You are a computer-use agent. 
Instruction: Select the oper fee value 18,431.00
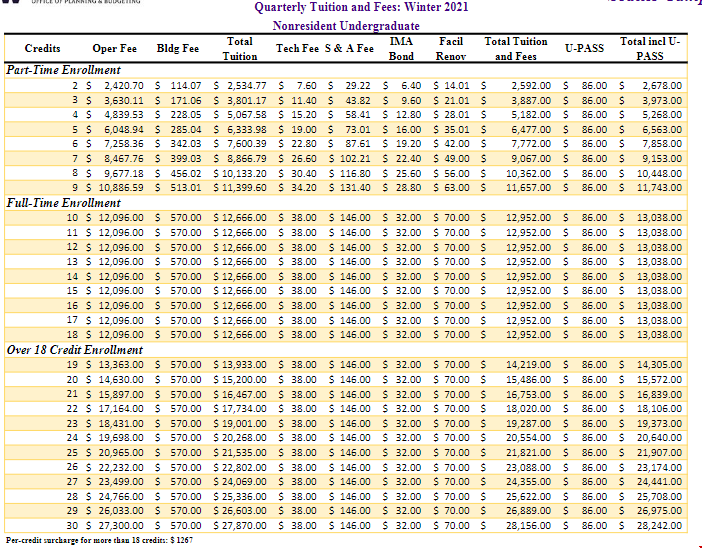121,424
